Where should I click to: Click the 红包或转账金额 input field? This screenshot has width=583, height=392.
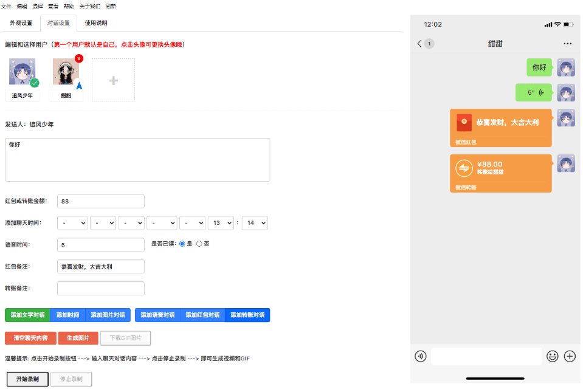coord(101,201)
